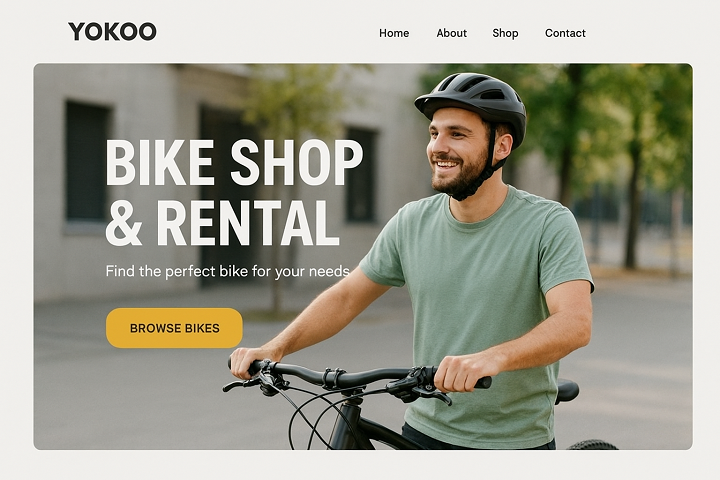Click the black bike saddle
This screenshot has width=720, height=480.
pyautogui.click(x=567, y=390)
